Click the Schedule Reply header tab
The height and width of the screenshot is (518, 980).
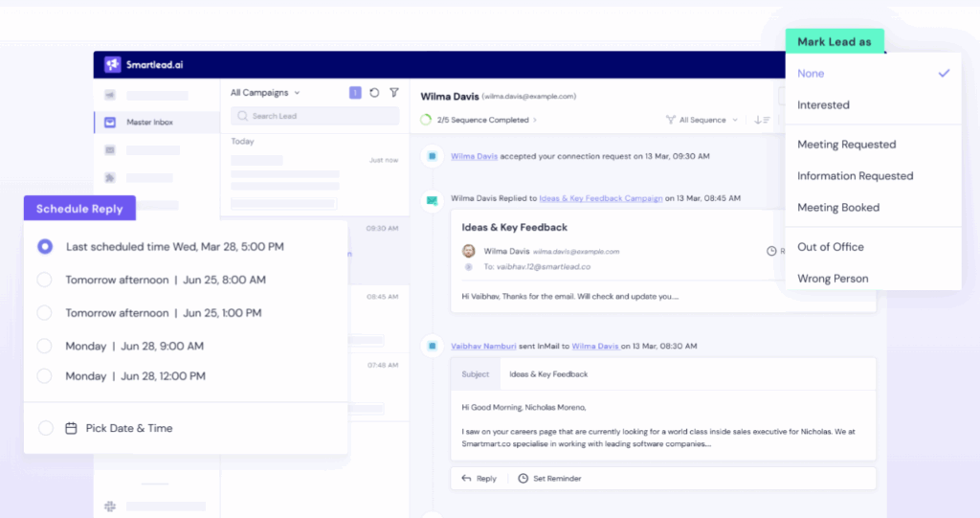tap(79, 209)
